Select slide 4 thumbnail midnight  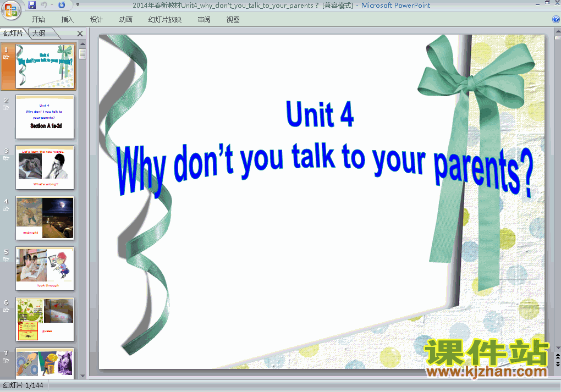[x=45, y=218]
